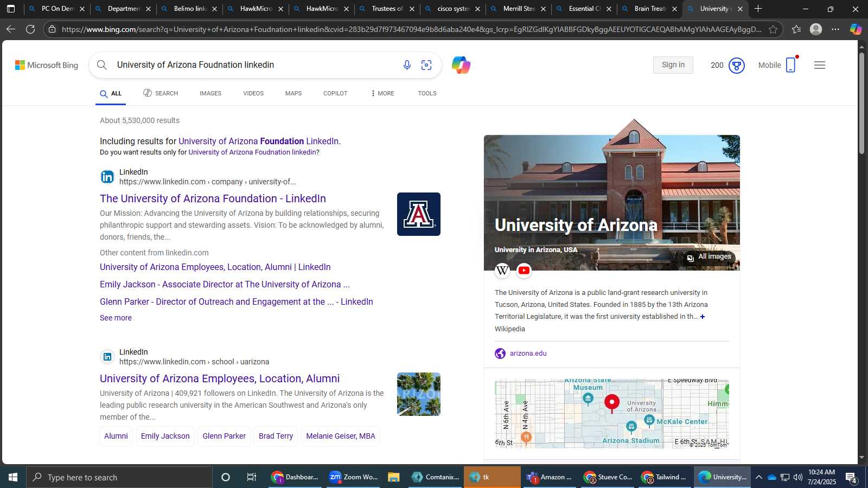Open Edge settings and more menu
868x488 pixels.
[835, 29]
